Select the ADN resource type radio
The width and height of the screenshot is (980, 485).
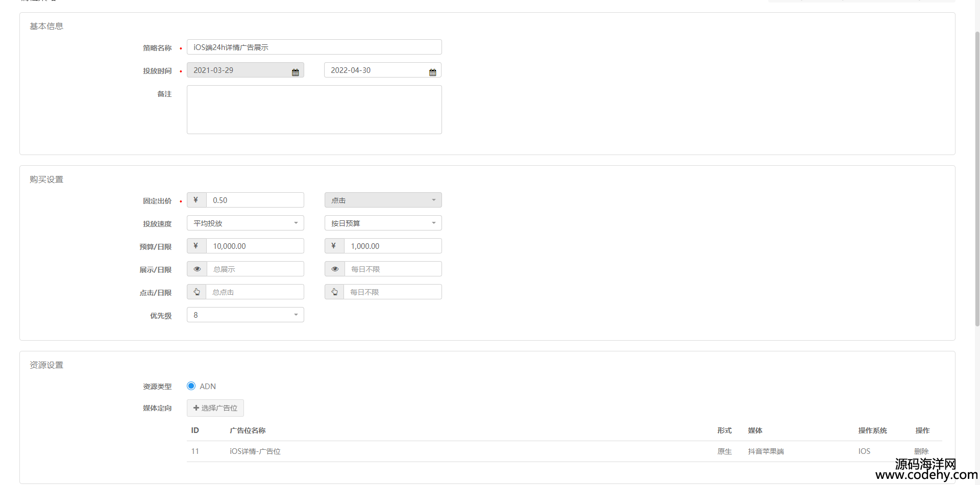191,386
